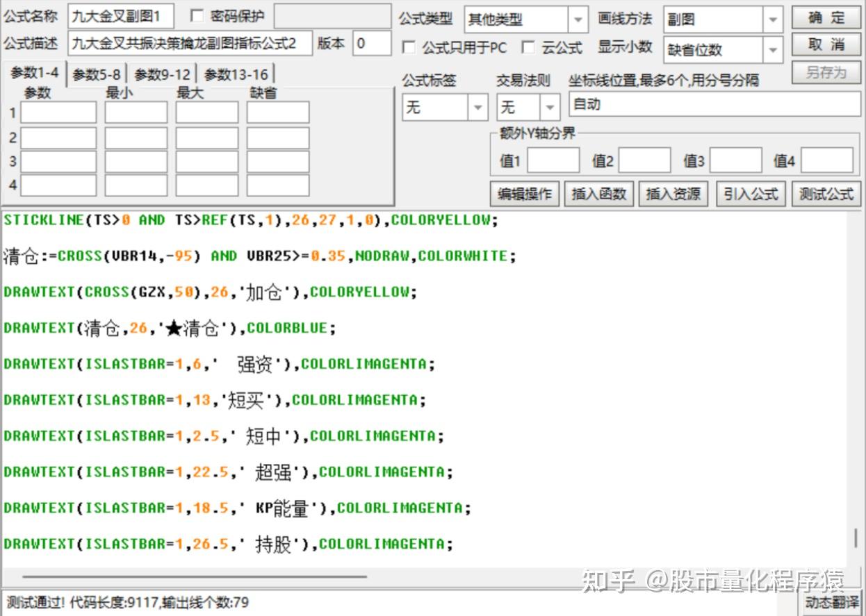The image size is (866, 616).
Task: Click the 测试公式 button
Action: [826, 194]
